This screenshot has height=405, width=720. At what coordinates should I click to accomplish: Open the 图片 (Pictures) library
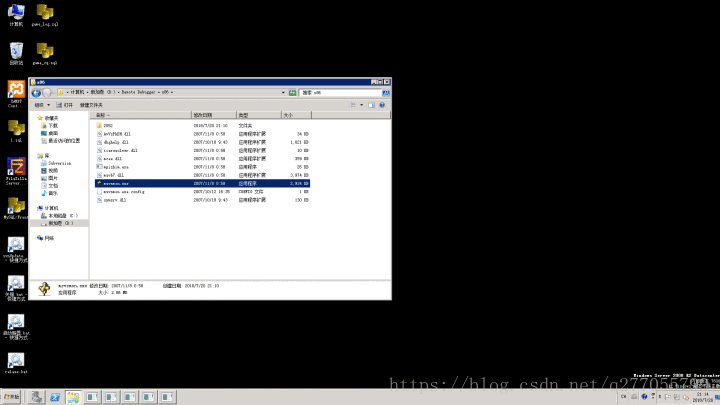tap(50, 178)
